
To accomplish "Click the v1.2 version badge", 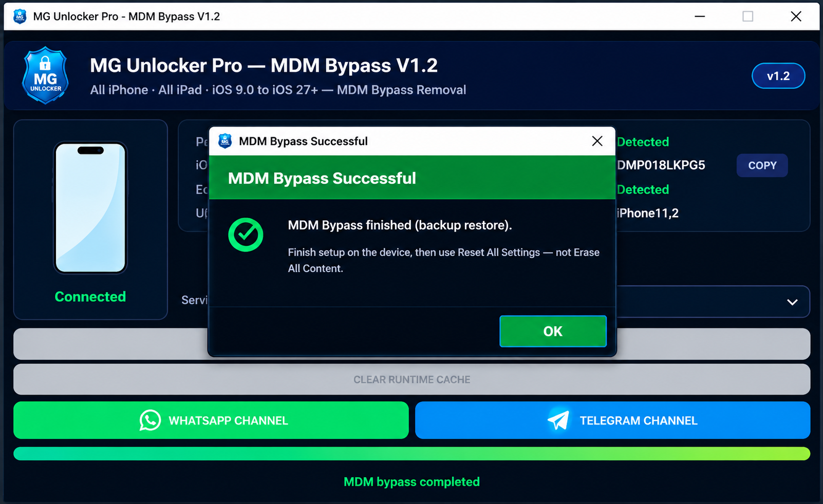I will click(778, 76).
